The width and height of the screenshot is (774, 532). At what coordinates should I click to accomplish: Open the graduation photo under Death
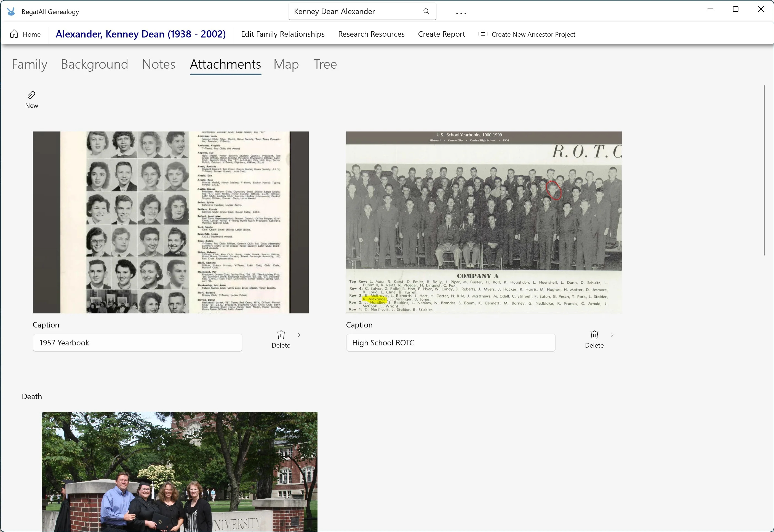coord(179,472)
